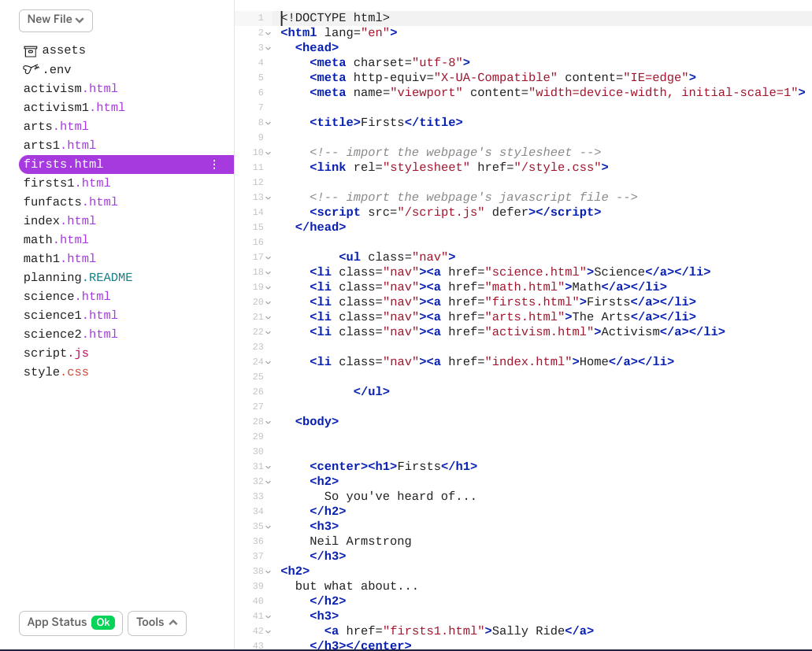The image size is (812, 651).
Task: Collapse the h2 fold on line 38
Action: 269,571
